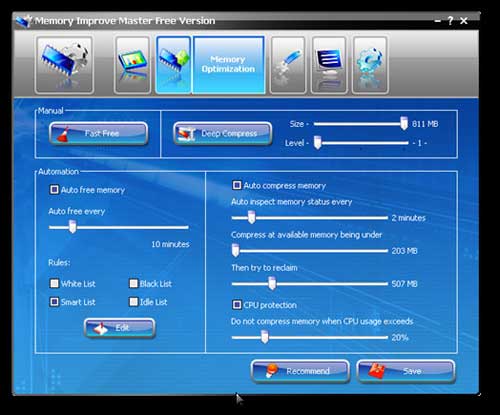Viewport: 500px width, 415px height.
Task: Click the Level slider handle
Action: 317,143
